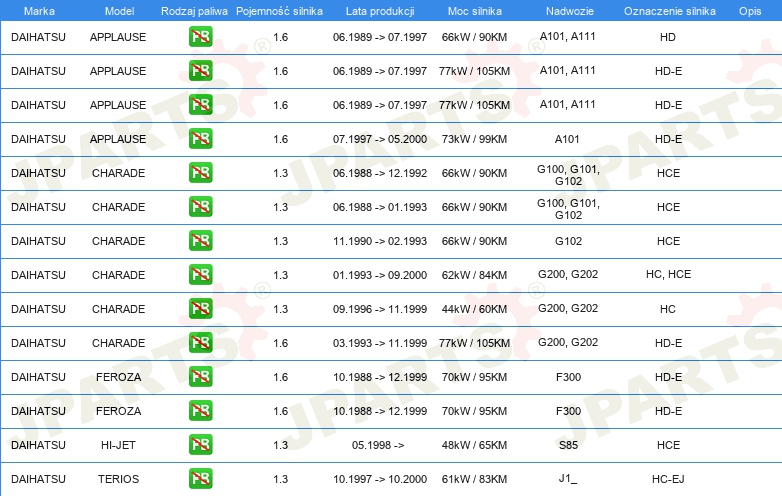Screen dimensions: 782x496
Task: Click the petrol fuel icon in the TERIOS row
Action: [x=201, y=479]
